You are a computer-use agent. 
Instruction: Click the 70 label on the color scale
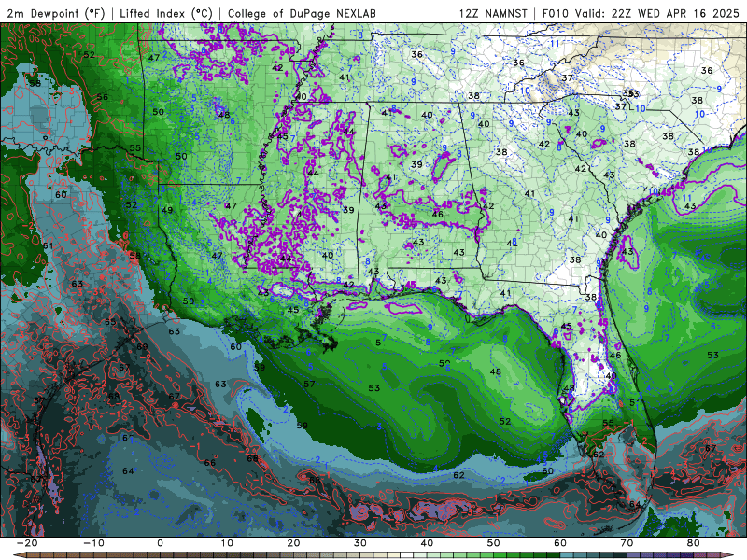click(627, 543)
